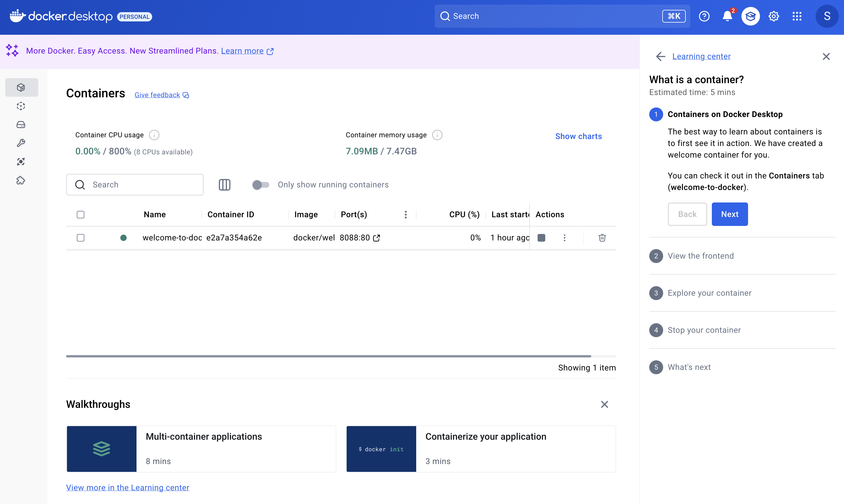Expand step 5 What's next
Screen dimensions: 844x504
pyautogui.click(x=742, y=367)
